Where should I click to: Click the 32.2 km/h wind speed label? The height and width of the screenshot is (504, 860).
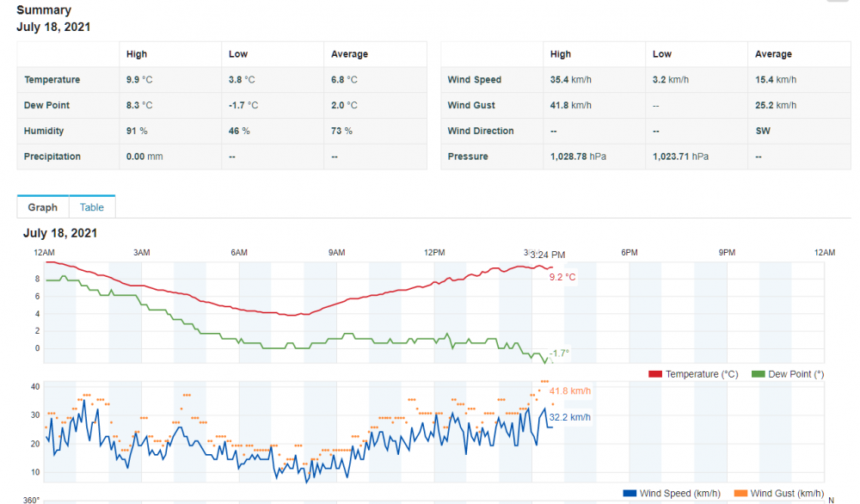(570, 417)
